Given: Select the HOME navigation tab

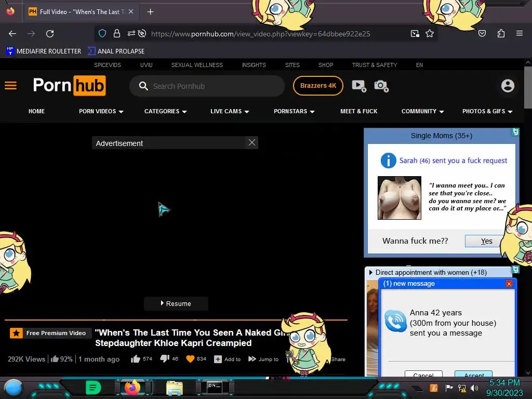Looking at the screenshot, I should [37, 111].
